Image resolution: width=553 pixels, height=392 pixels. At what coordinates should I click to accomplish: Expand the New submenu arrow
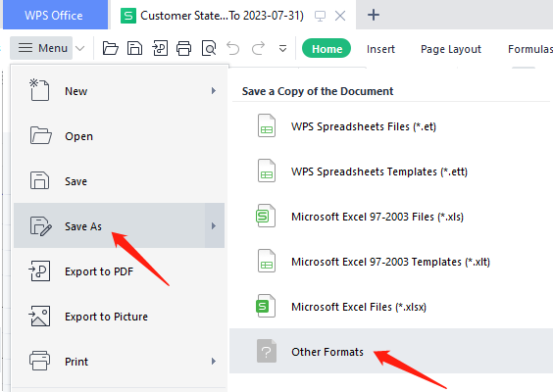214,90
